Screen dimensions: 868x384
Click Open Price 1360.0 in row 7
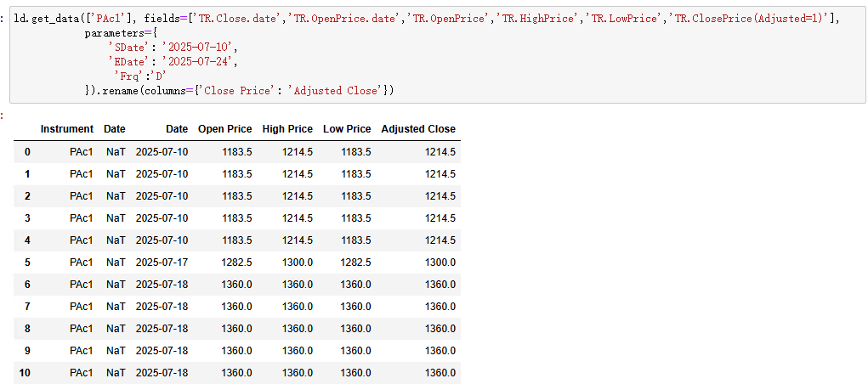coord(237,307)
